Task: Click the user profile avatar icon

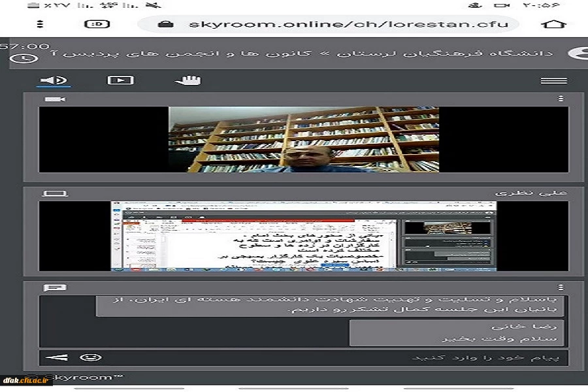Action: click(577, 54)
